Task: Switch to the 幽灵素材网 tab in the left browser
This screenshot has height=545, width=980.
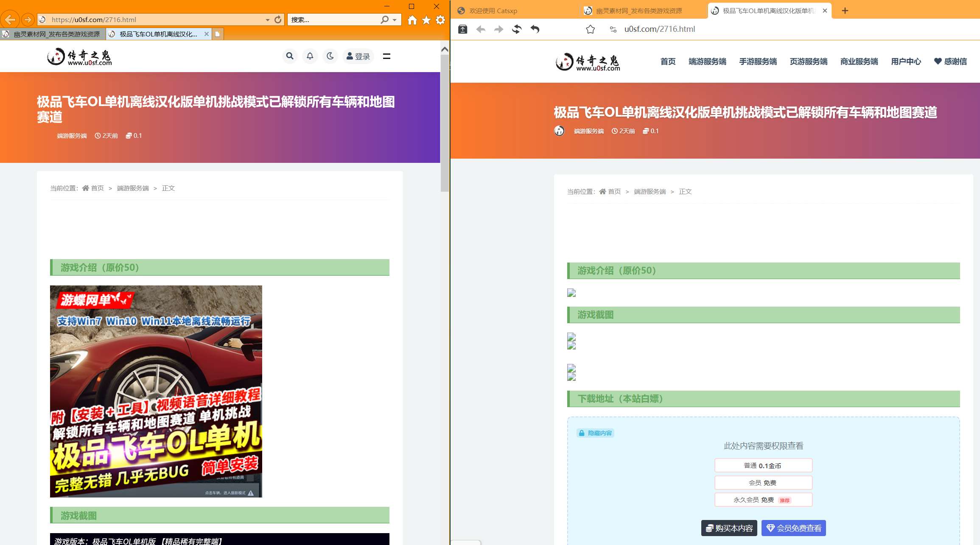Action: 53,34
